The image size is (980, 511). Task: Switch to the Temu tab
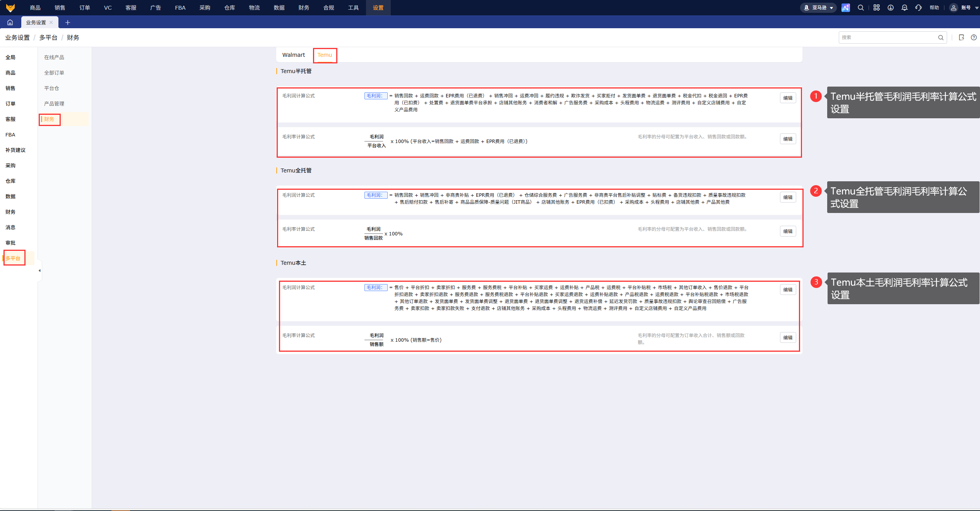point(325,55)
